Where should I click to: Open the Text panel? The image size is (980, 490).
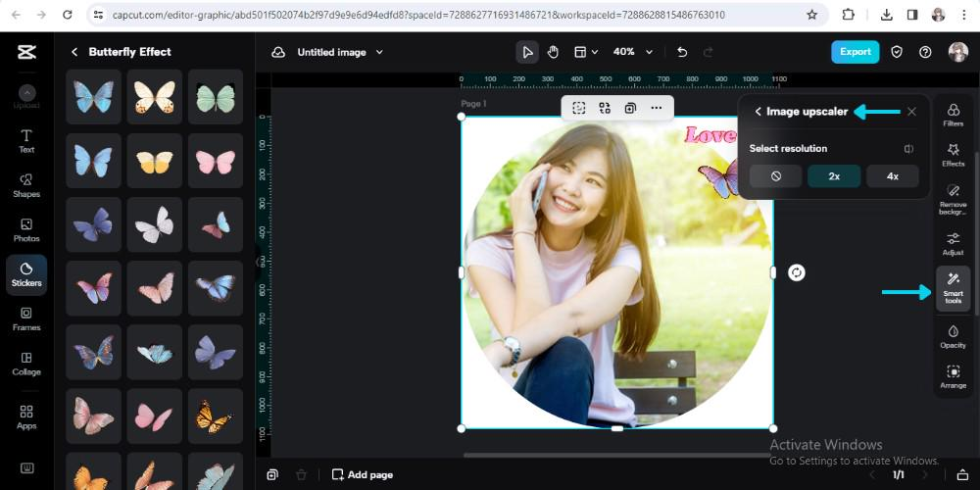26,141
